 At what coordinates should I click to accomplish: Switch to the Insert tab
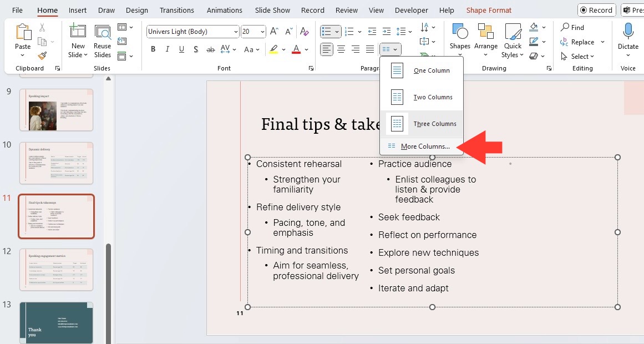[78, 11]
